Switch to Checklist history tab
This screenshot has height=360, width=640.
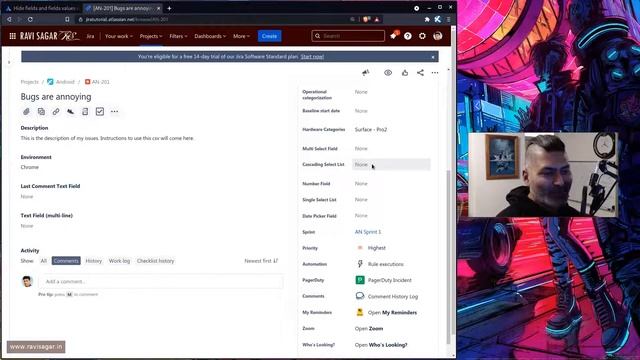tap(156, 261)
